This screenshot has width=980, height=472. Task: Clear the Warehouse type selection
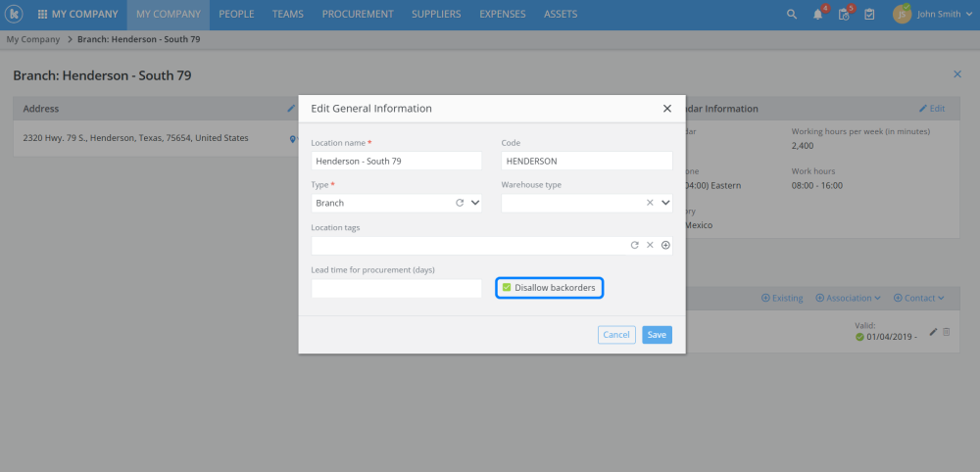click(x=649, y=203)
